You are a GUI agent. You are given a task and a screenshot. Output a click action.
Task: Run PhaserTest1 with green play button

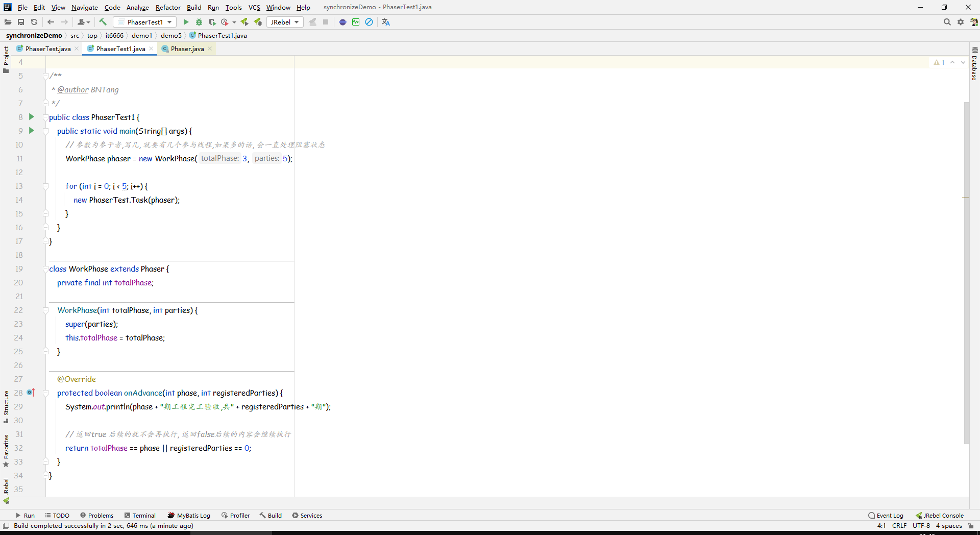pyautogui.click(x=186, y=22)
